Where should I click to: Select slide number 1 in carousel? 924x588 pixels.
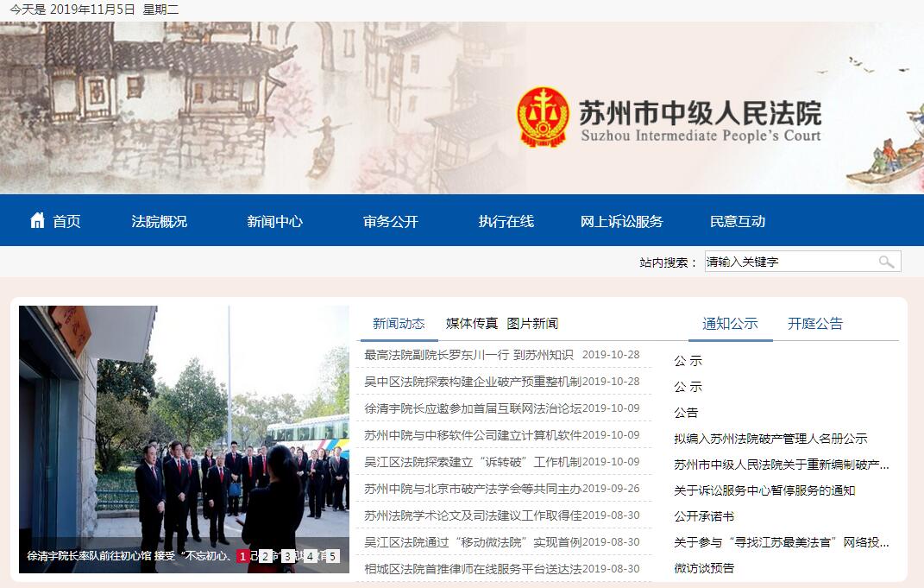click(242, 556)
